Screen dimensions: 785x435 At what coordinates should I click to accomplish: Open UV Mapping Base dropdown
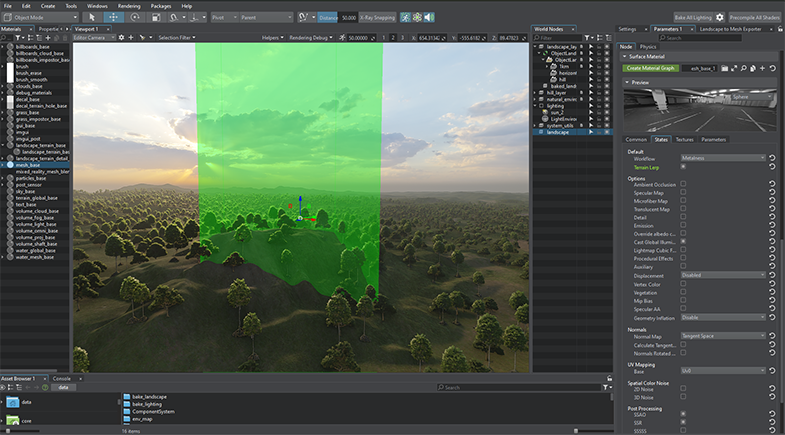723,371
